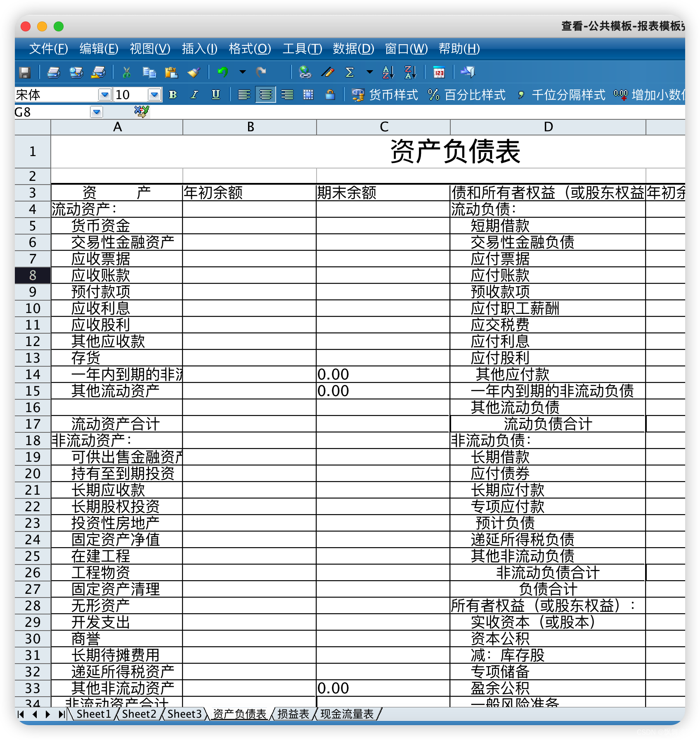The height and width of the screenshot is (740, 700).
Task: Open the cell name box dropdown
Action: (97, 112)
